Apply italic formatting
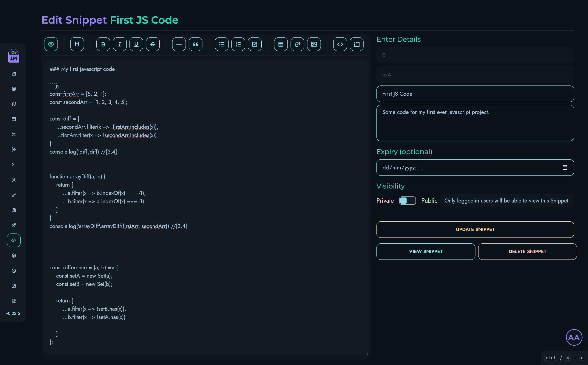 (x=120, y=44)
